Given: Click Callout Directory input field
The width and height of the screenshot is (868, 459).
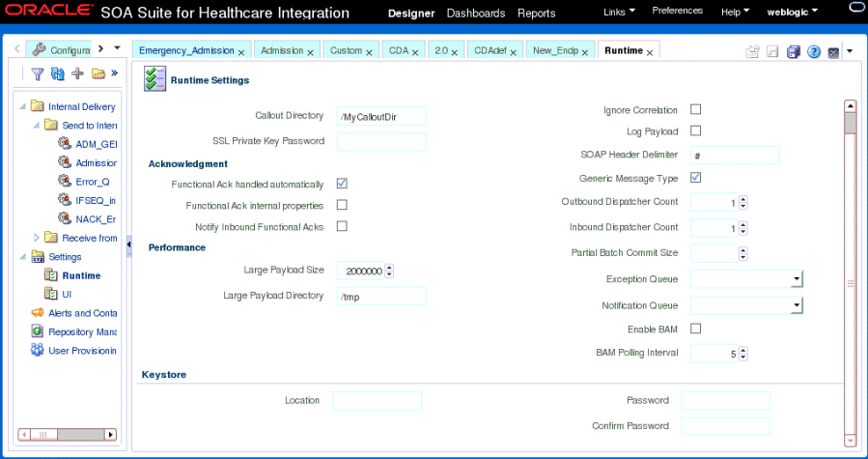Looking at the screenshot, I should pyautogui.click(x=381, y=116).
